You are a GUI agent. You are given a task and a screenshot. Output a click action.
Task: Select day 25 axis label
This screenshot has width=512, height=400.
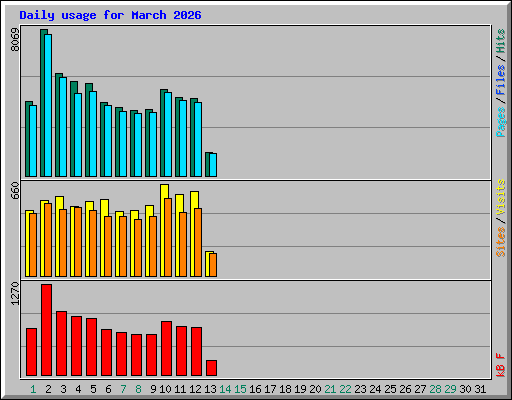click(390, 389)
